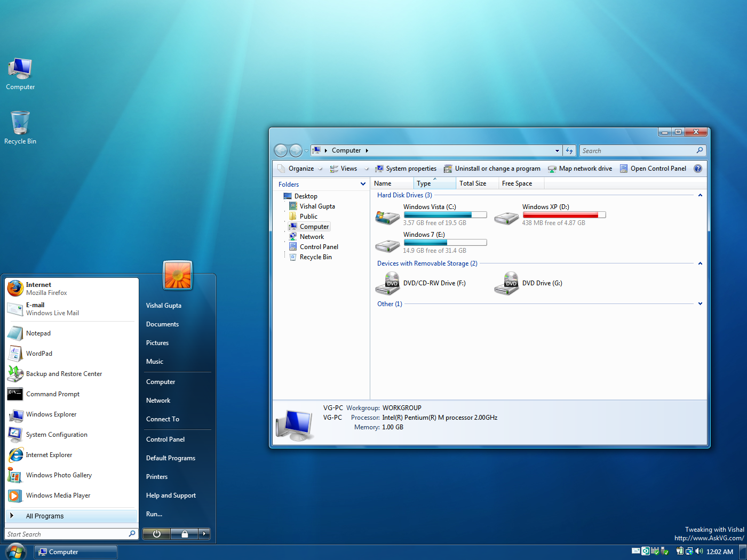747x560 pixels.
Task: Select the Windows 7 (E:) drive
Action: pos(431,243)
